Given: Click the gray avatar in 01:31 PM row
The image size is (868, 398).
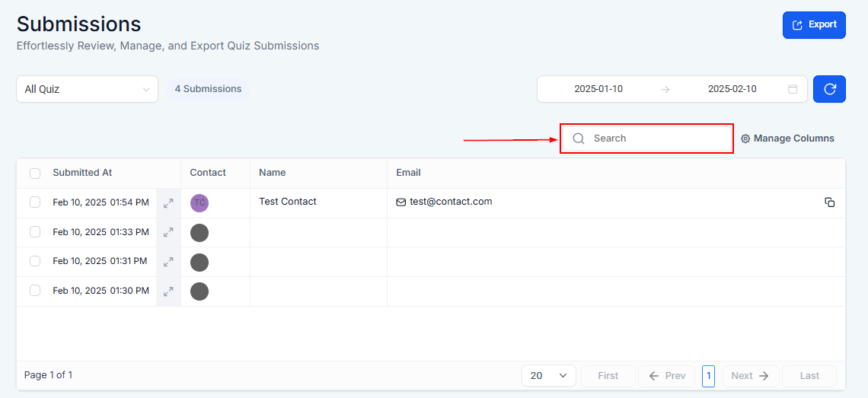Looking at the screenshot, I should pyautogui.click(x=199, y=262).
